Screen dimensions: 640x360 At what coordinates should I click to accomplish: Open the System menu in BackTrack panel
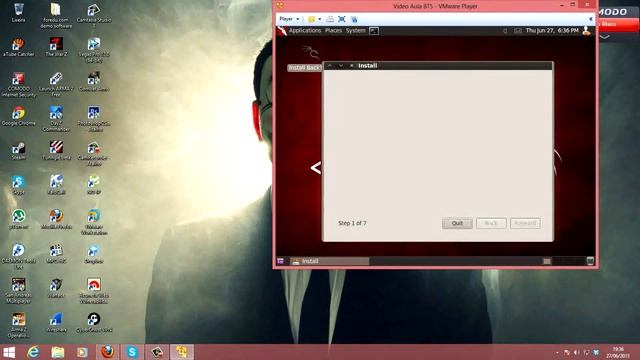click(x=356, y=31)
